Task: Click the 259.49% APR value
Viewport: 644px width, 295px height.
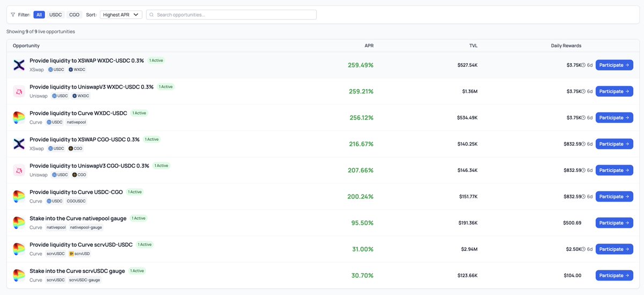Action: 361,65
